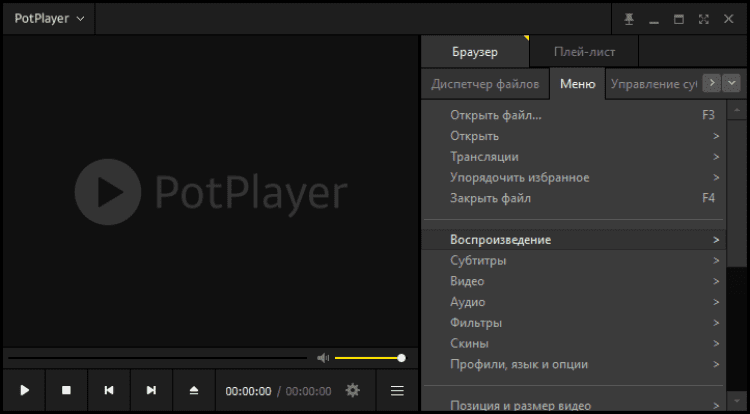Open the Диспетчер файлов tab
This screenshot has height=414, width=750.
click(485, 84)
